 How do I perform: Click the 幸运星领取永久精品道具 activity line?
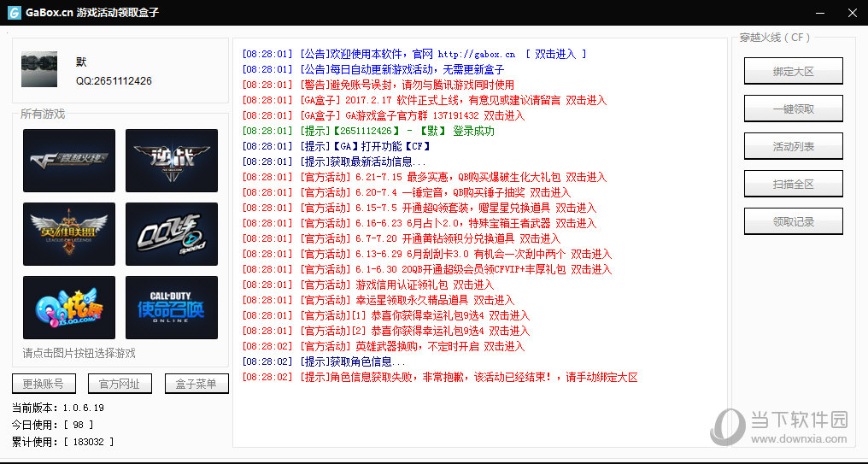pyautogui.click(x=378, y=300)
